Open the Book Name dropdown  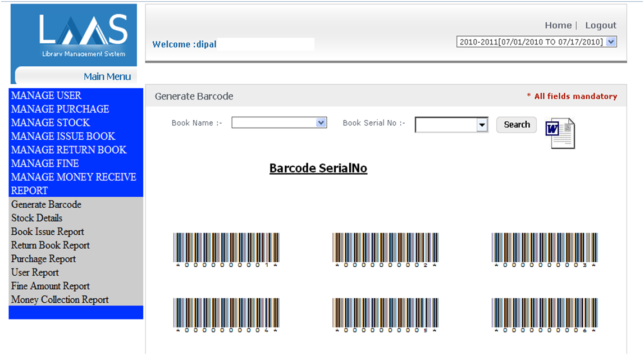[279, 122]
